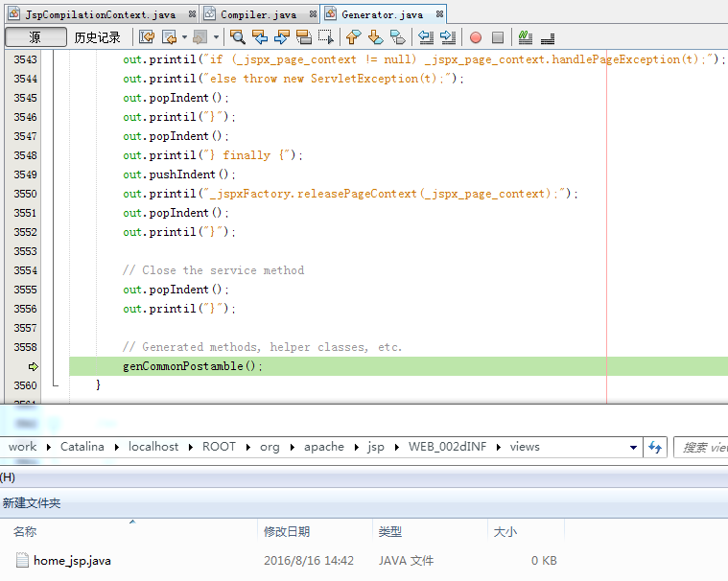Click the Back navigation icon in editor toolbar
The image size is (728, 581).
169,37
